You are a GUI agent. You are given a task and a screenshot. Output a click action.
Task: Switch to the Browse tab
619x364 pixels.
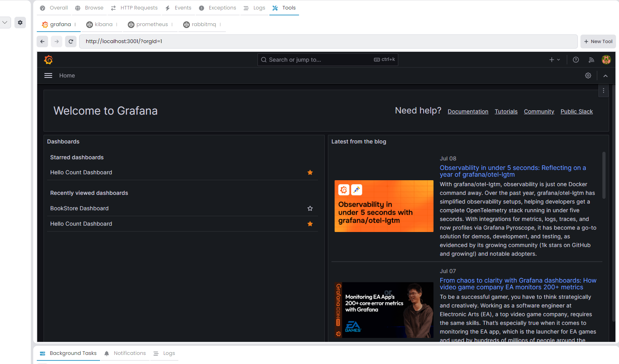89,8
